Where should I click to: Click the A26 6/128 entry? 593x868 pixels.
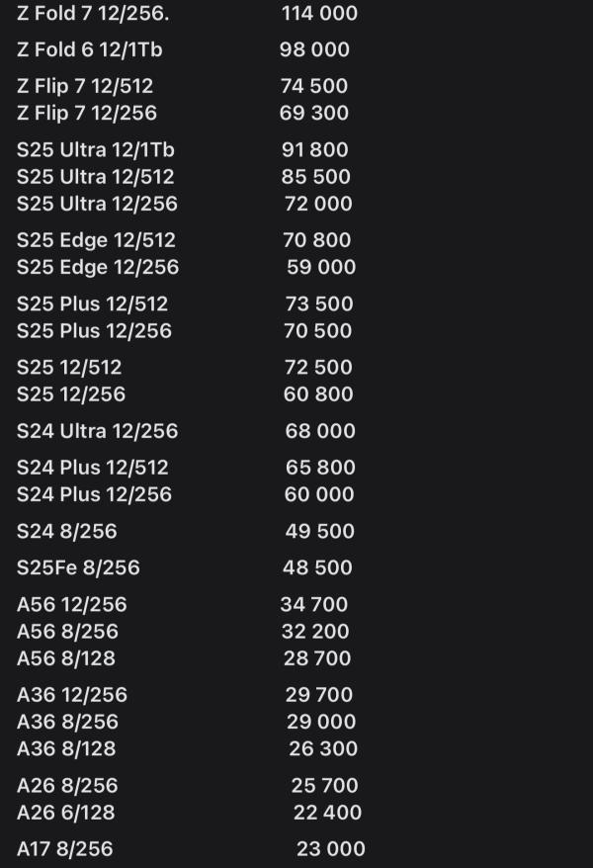pyautogui.click(x=65, y=813)
